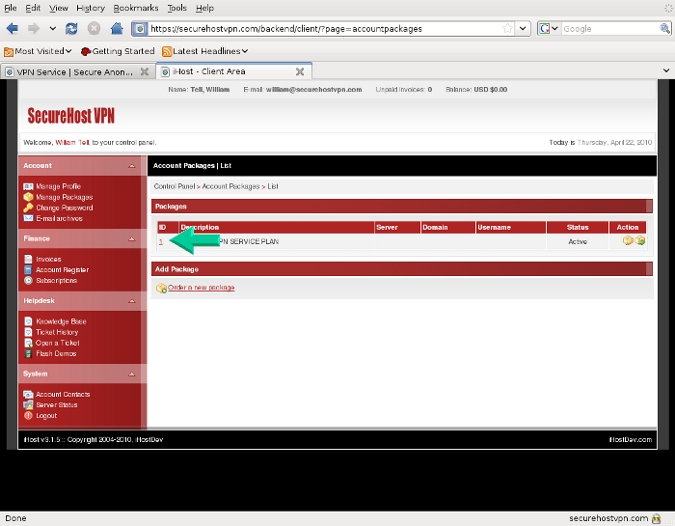The width and height of the screenshot is (675, 526).
Task: Click the Server Status icon
Action: pos(28,405)
